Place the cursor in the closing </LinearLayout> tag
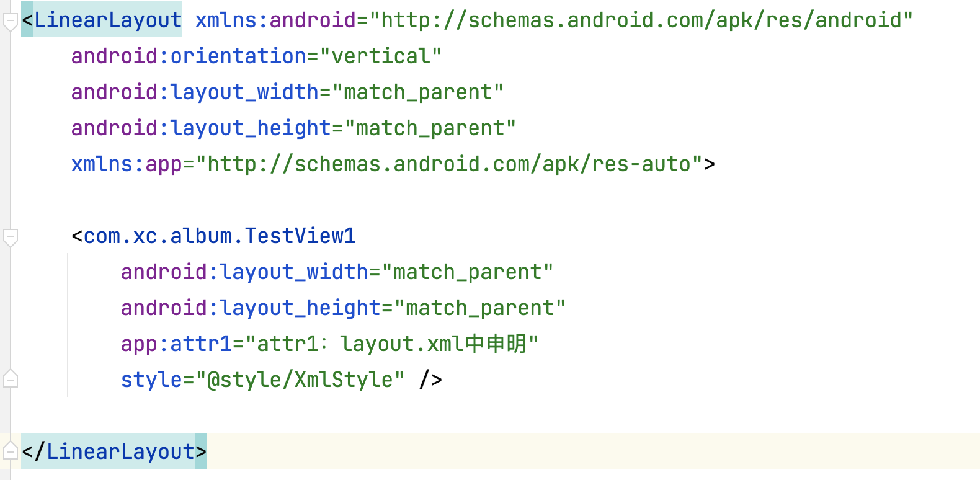 click(x=120, y=451)
